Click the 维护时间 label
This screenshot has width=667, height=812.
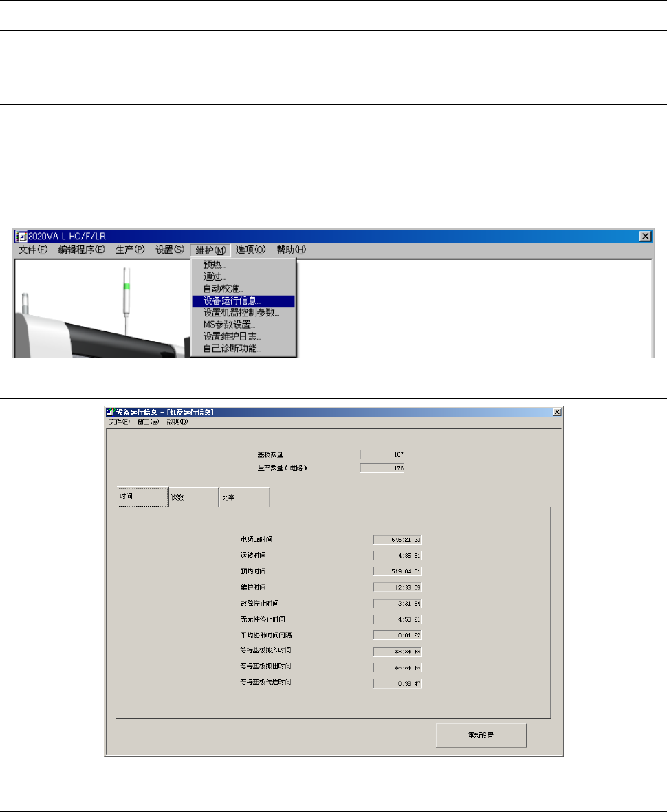point(253,587)
